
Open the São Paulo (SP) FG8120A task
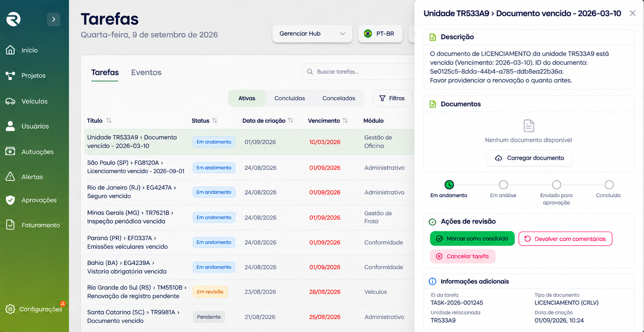249,167
